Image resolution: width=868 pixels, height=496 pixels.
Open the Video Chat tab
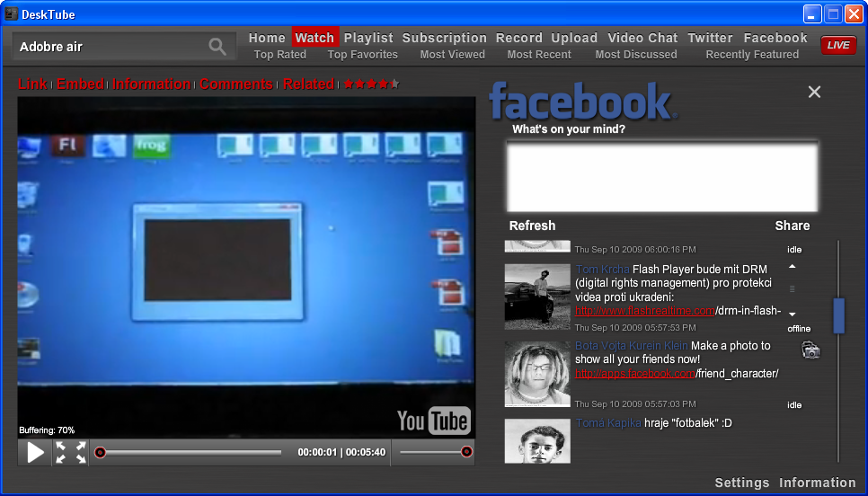[642, 38]
